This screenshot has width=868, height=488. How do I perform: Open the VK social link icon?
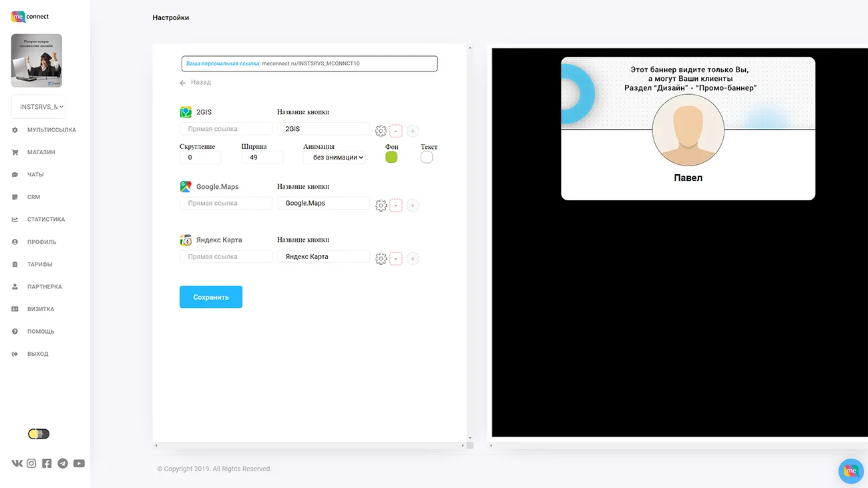coord(17,463)
